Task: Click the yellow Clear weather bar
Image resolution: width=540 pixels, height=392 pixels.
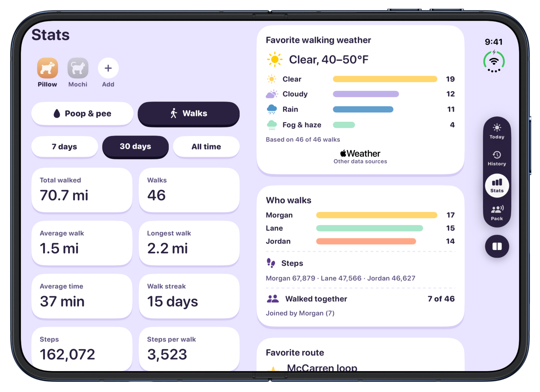Action: click(x=385, y=79)
